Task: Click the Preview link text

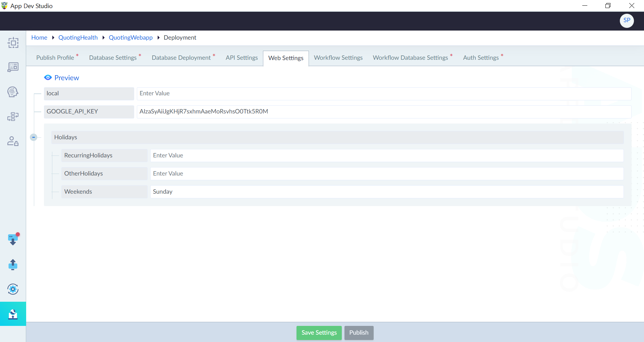Action: tap(67, 78)
